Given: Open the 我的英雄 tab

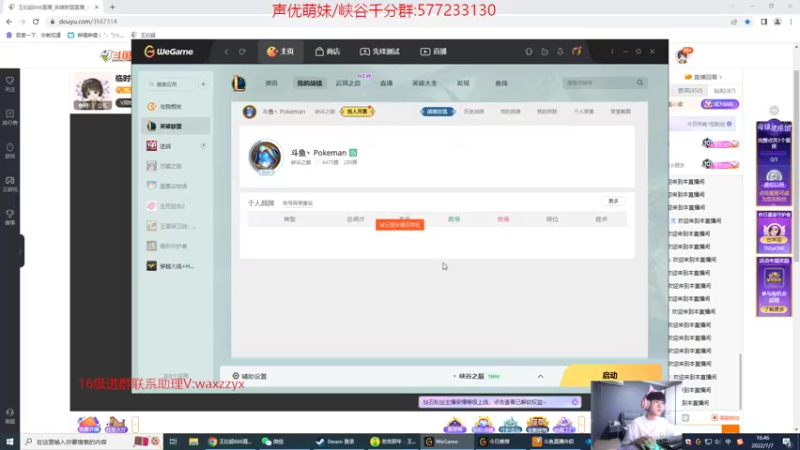Looking at the screenshot, I should [511, 111].
